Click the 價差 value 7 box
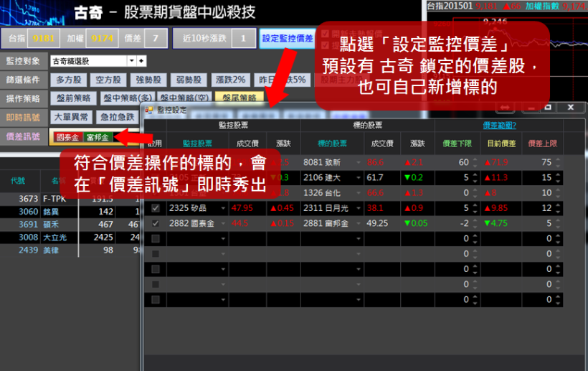This screenshot has height=371, width=588. 156,38
